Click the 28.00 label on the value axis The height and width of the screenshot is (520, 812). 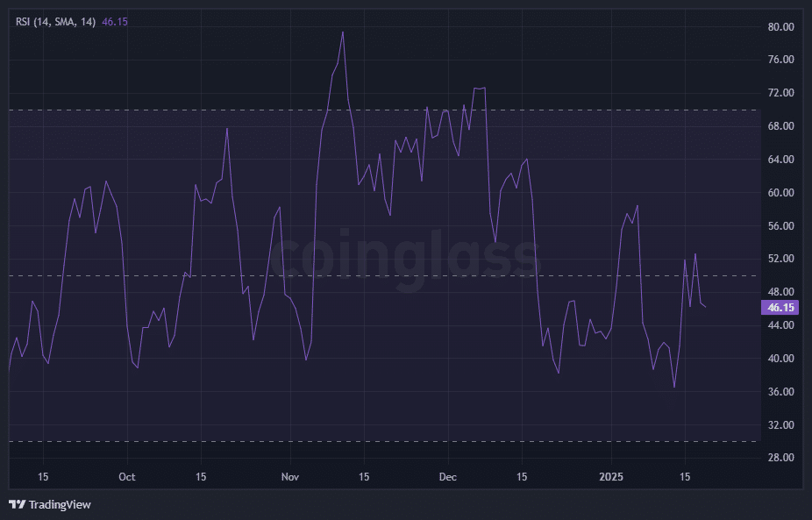pos(780,458)
